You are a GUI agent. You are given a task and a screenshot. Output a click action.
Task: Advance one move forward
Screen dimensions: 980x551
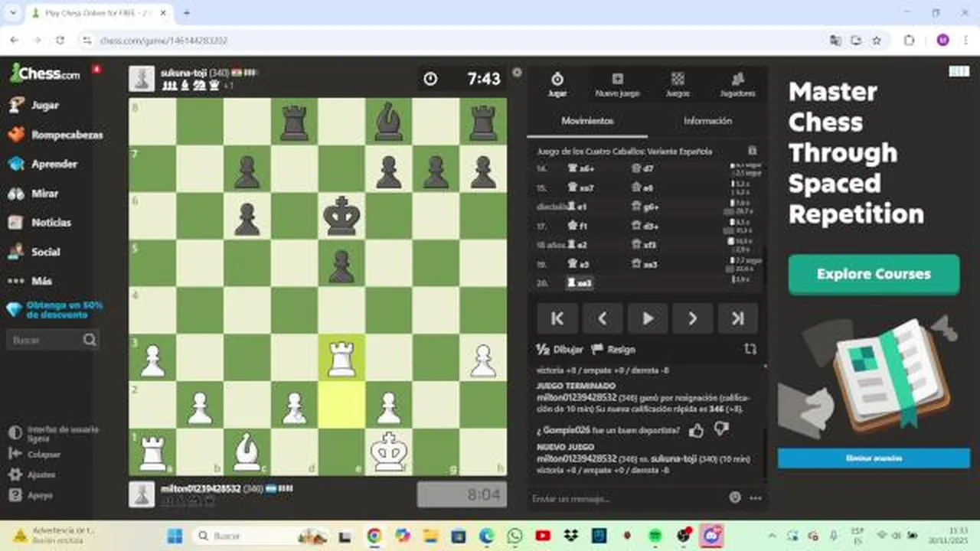(x=693, y=318)
